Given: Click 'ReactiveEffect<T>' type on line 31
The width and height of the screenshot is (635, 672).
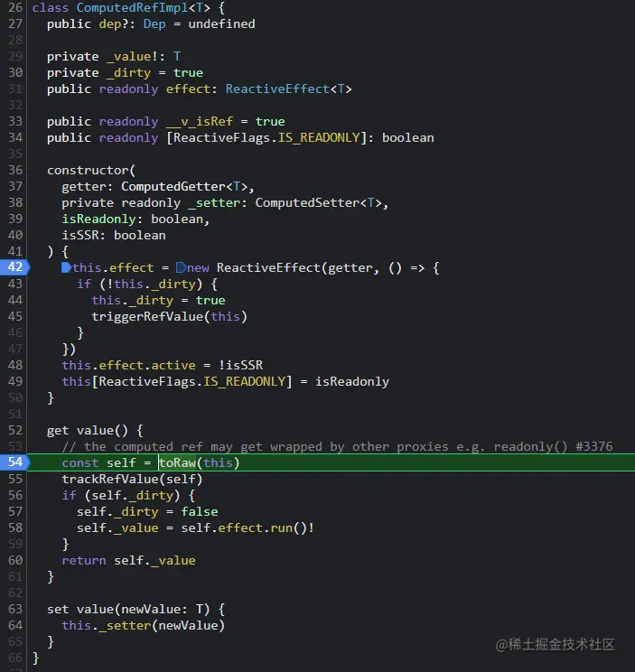Looking at the screenshot, I should [289, 89].
